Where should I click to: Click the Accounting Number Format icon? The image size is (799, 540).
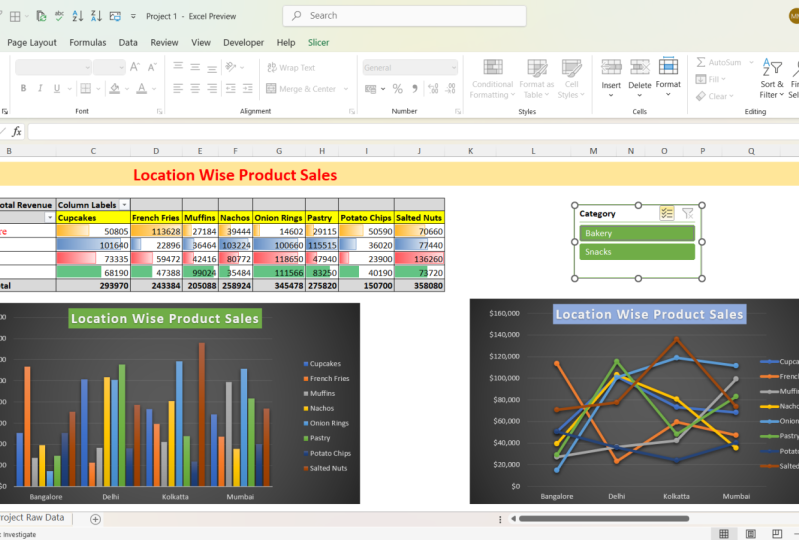pos(370,89)
